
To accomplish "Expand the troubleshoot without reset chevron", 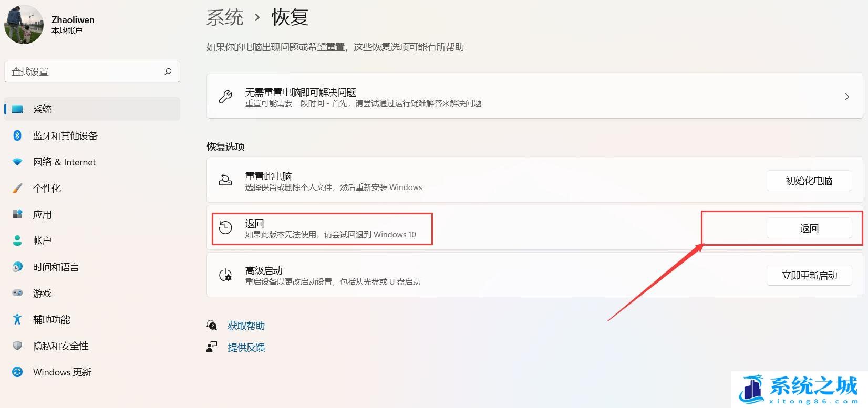I will tap(846, 97).
